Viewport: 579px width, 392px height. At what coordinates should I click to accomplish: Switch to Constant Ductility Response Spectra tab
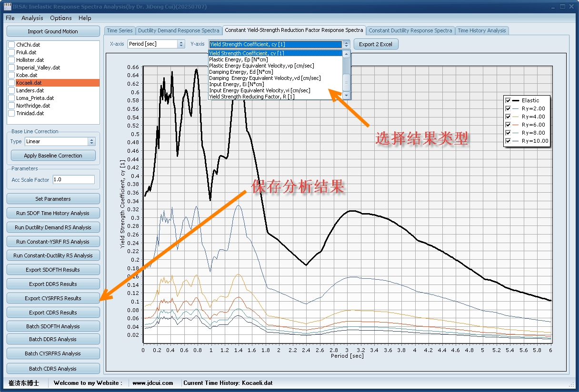410,30
